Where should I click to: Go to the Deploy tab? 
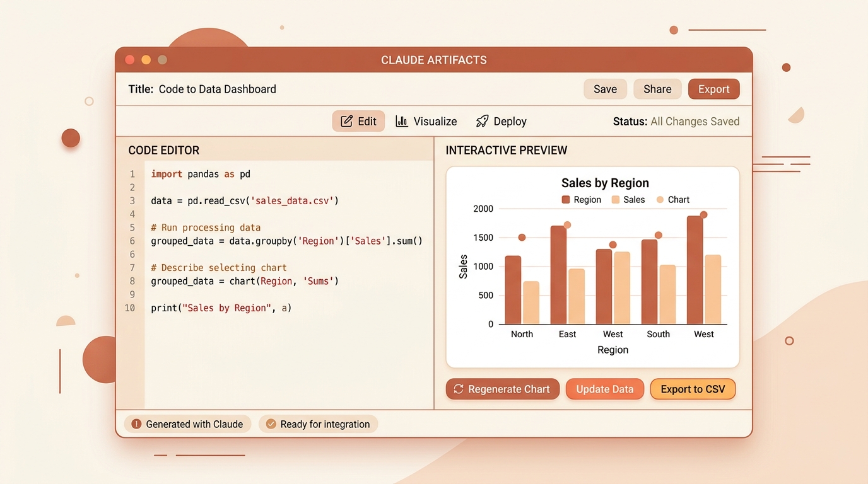tap(501, 122)
